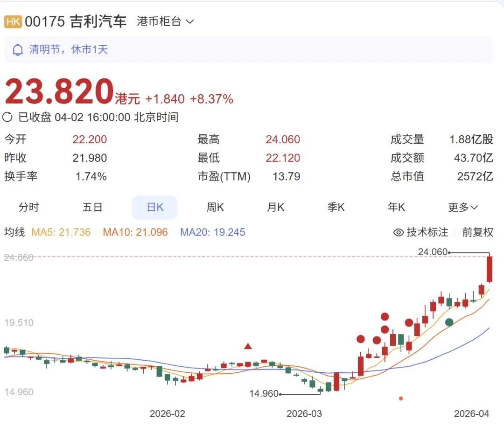Click the 2026-04 date axis label
This screenshot has width=504, height=425.
(x=471, y=413)
